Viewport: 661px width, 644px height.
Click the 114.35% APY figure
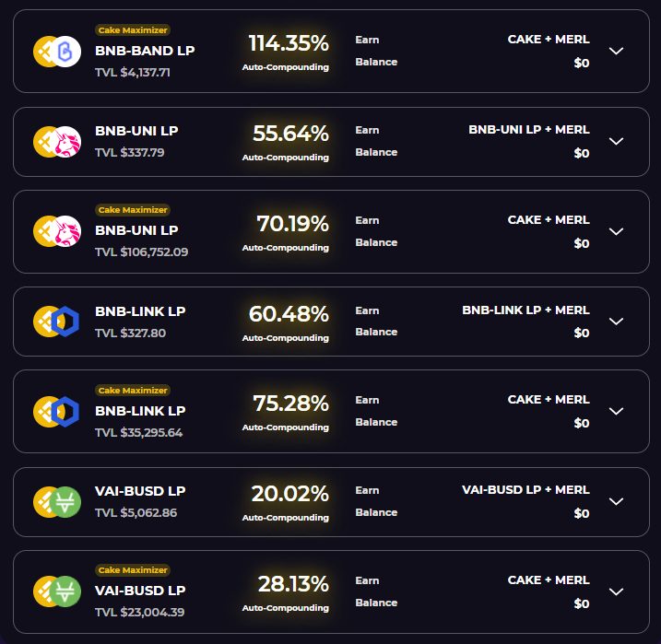[289, 43]
